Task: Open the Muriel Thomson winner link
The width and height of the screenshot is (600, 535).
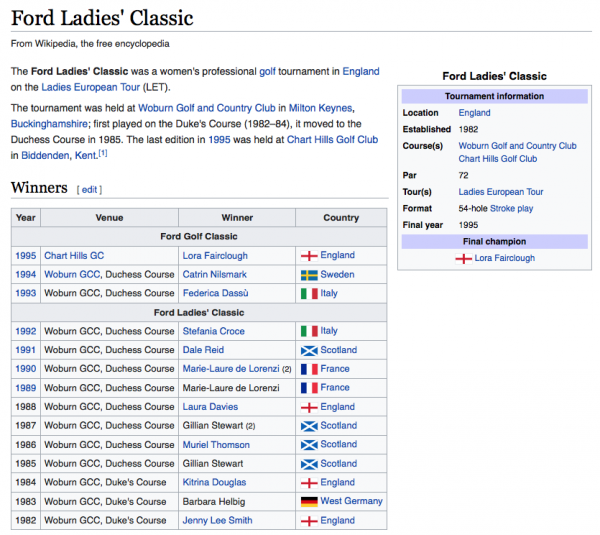Action: pyautogui.click(x=216, y=445)
